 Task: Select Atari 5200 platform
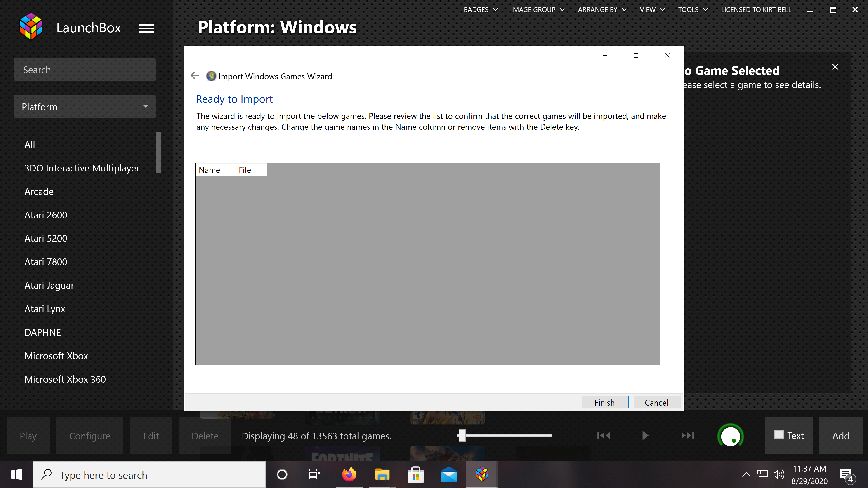pyautogui.click(x=46, y=238)
